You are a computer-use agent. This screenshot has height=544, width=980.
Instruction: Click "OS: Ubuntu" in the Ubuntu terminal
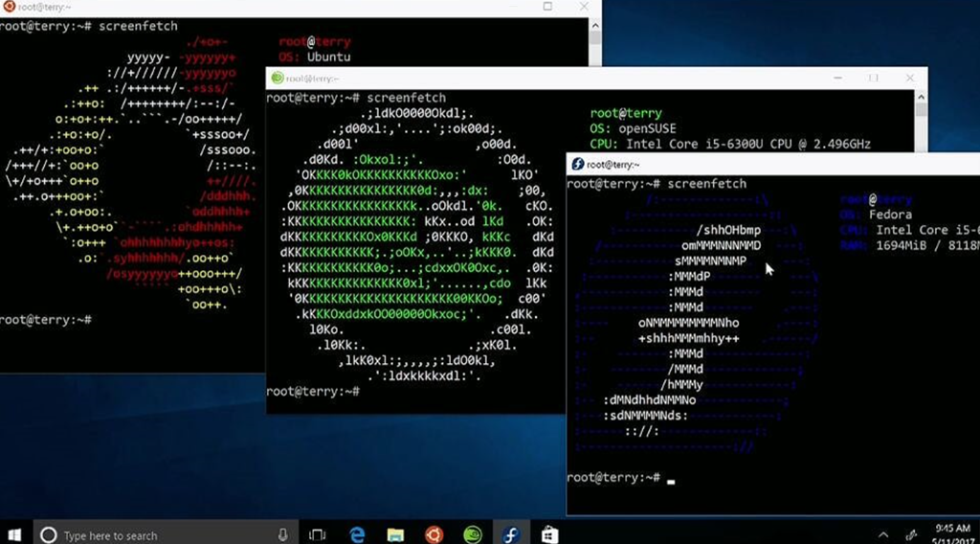pyautogui.click(x=314, y=57)
